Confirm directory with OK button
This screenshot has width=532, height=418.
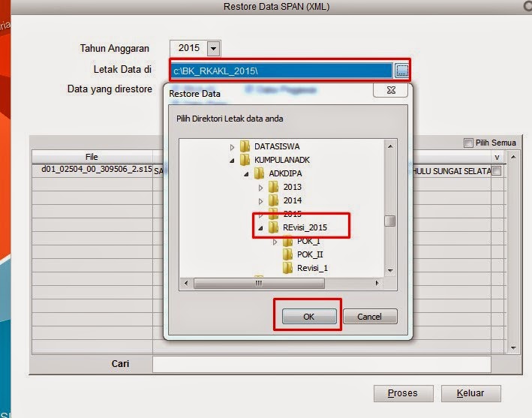308,317
